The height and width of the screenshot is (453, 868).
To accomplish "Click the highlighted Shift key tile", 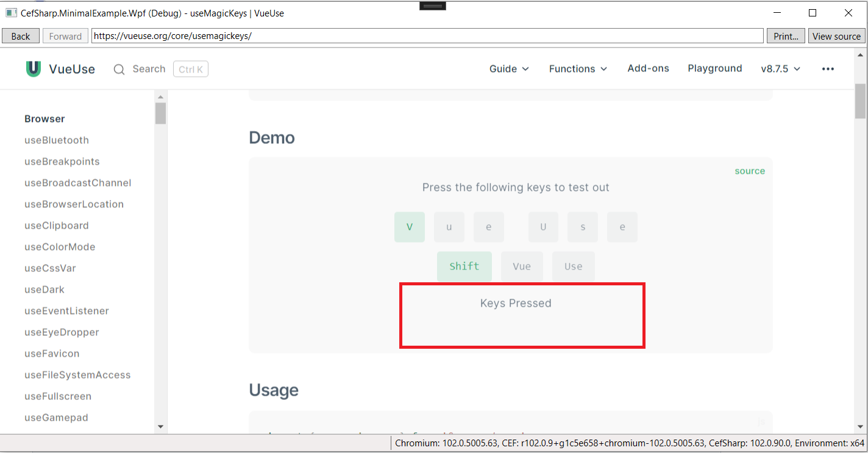I will point(464,266).
